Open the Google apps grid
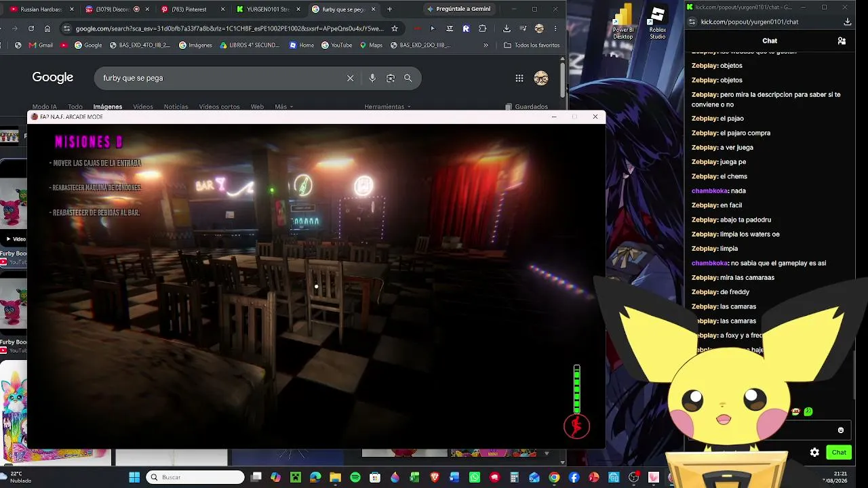The height and width of the screenshot is (488, 868). (519, 78)
